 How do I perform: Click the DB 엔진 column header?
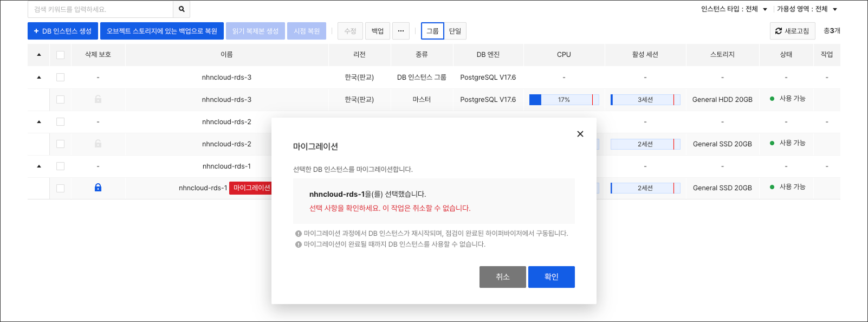tap(488, 55)
